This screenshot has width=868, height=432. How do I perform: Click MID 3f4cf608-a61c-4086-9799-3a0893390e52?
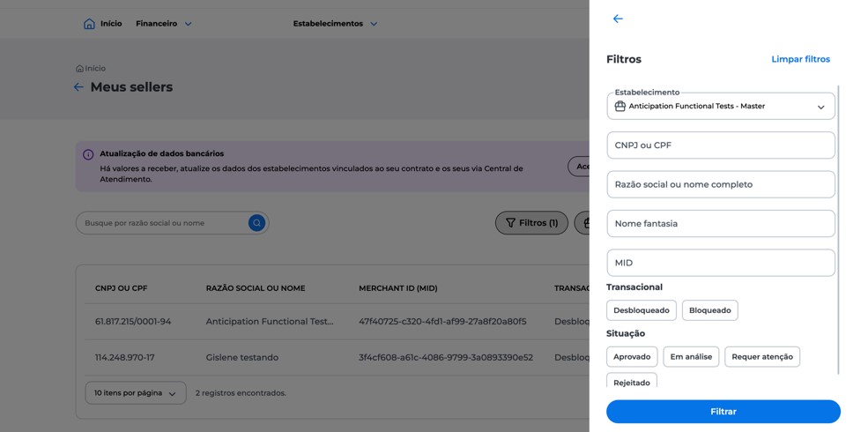[x=446, y=357]
